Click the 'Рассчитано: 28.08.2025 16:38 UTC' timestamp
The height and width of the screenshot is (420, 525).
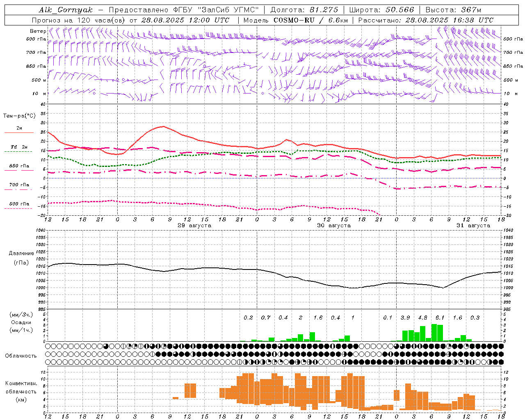tap(426, 20)
